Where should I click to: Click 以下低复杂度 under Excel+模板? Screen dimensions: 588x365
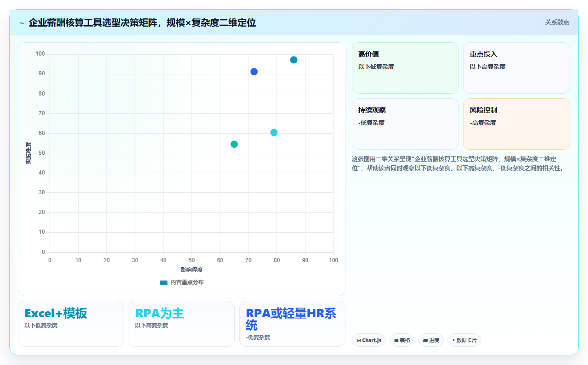click(x=41, y=326)
